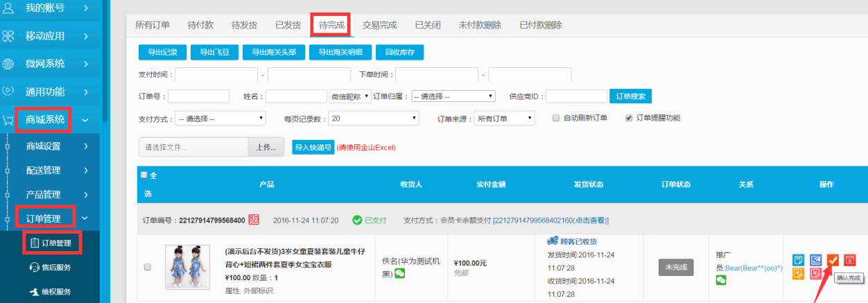Click the 导出海关头部 button

pos(274,52)
